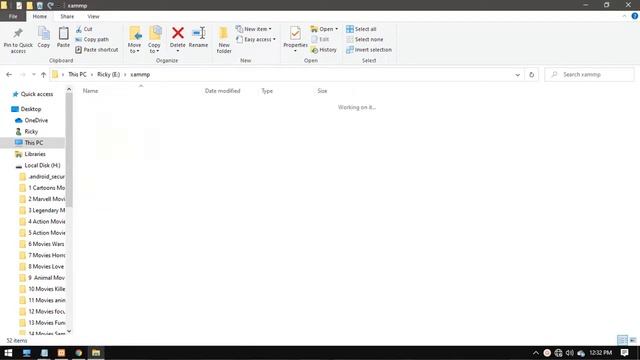Select Local Disk (H:) in sidebar

pyautogui.click(x=38, y=165)
